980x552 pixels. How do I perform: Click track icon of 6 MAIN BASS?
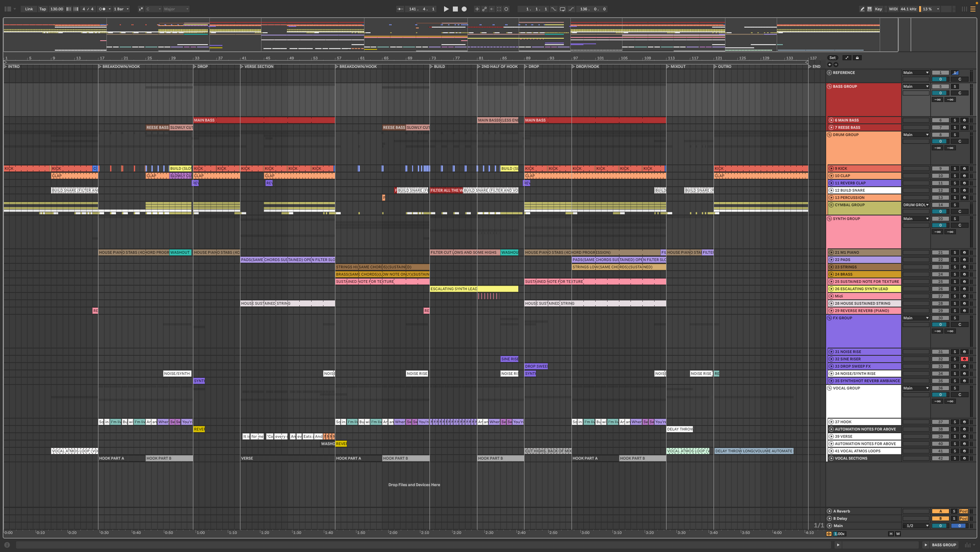click(831, 120)
